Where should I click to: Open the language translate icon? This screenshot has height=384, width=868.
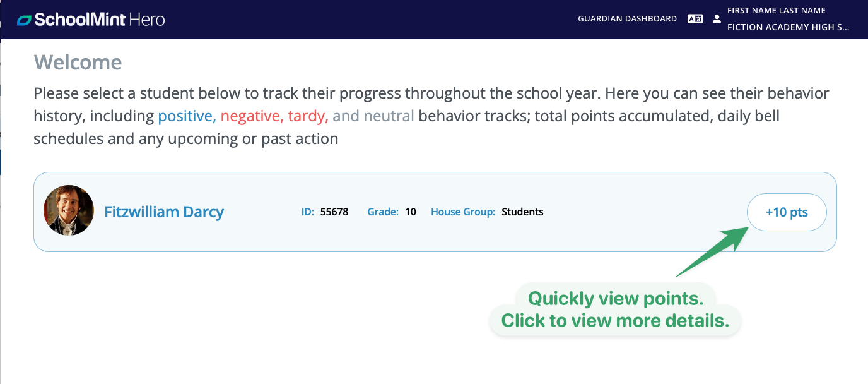point(695,19)
